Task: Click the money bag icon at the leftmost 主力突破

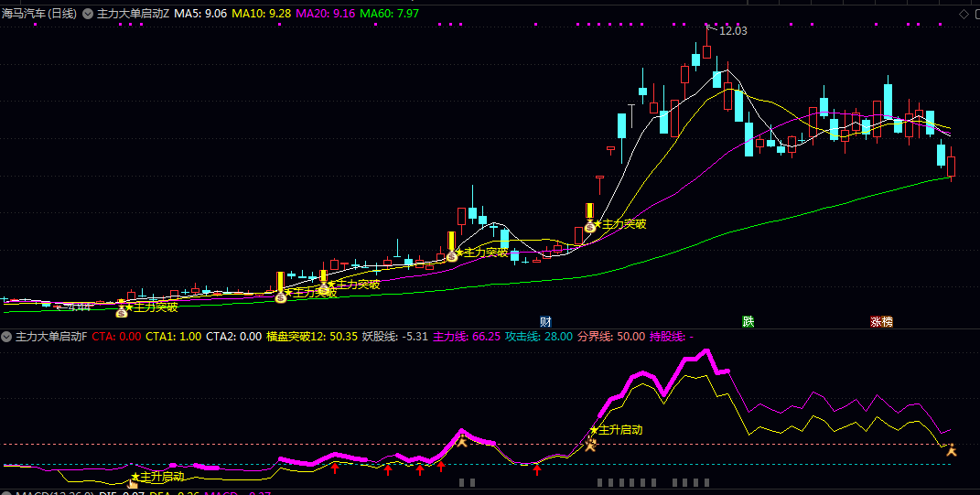Action: point(121,312)
